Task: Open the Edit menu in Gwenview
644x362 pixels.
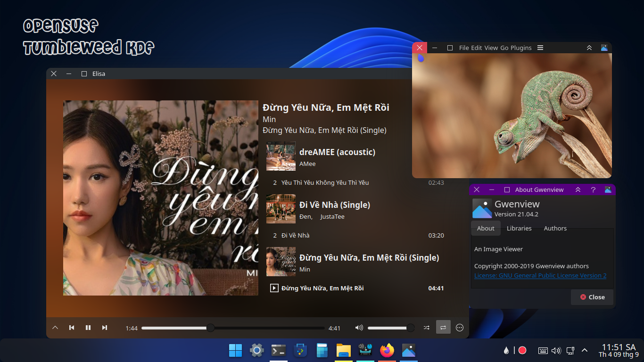Action: pyautogui.click(x=477, y=48)
